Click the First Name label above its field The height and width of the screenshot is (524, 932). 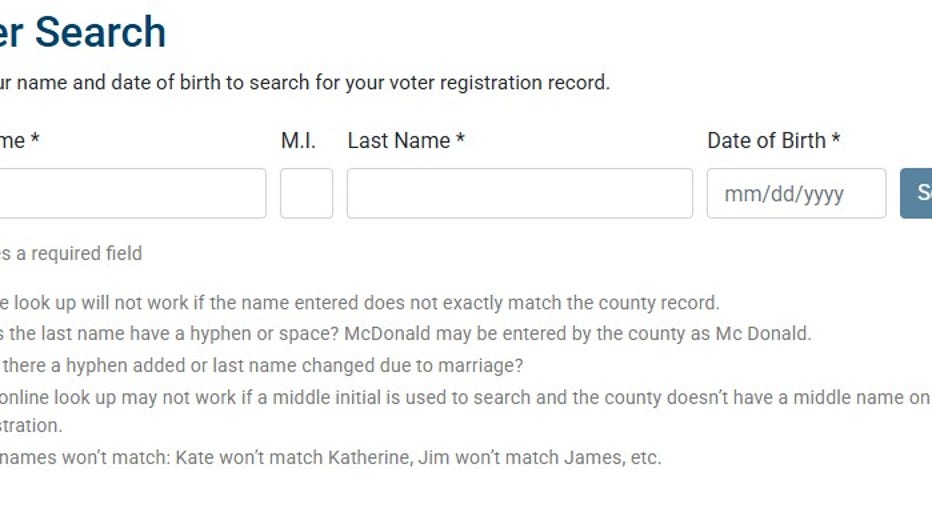(14, 141)
